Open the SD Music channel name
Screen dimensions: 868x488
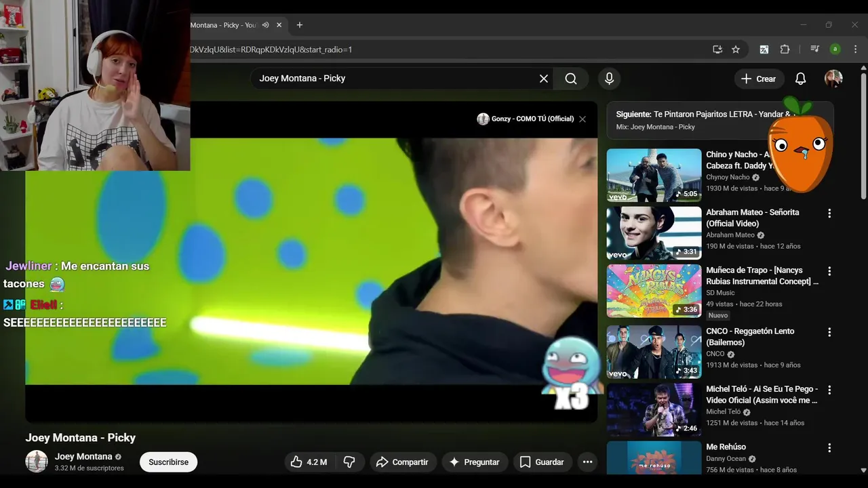click(720, 293)
